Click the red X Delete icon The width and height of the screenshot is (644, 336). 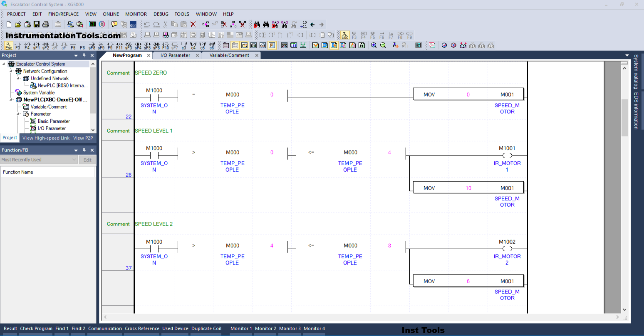(193, 25)
